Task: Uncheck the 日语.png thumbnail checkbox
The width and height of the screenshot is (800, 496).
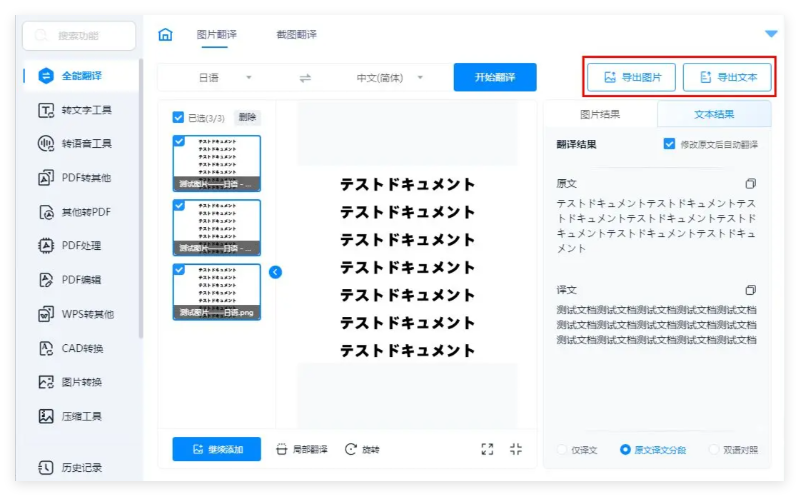Action: (x=179, y=269)
